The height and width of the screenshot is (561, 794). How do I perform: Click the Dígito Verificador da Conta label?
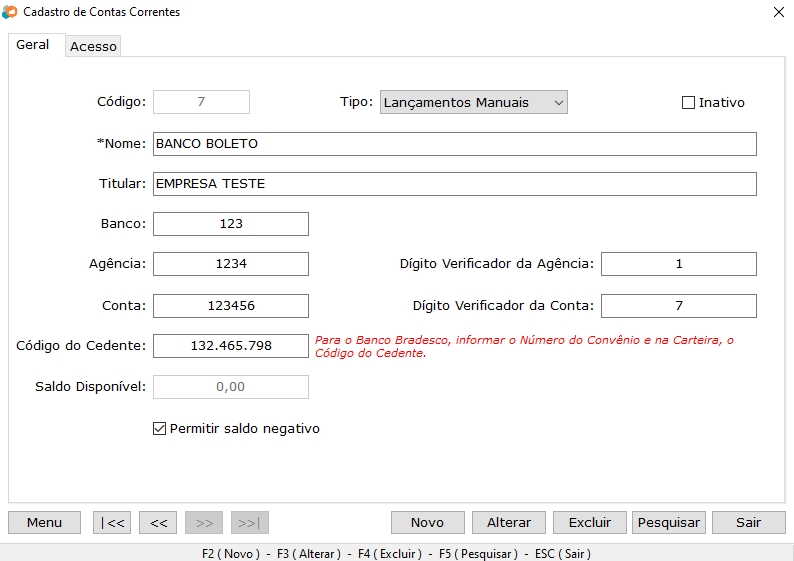click(x=503, y=306)
